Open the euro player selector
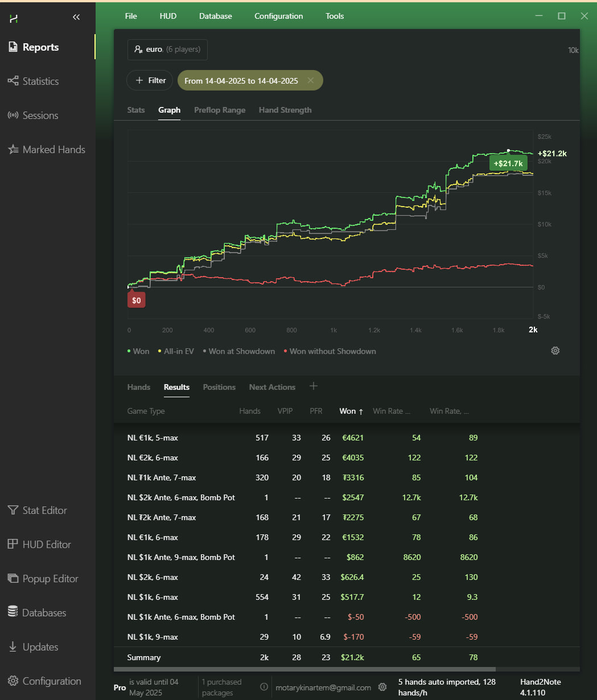 [167, 49]
